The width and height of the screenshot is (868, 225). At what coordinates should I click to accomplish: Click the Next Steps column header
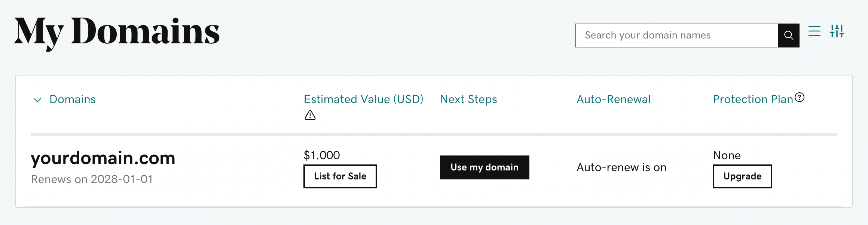(x=468, y=99)
